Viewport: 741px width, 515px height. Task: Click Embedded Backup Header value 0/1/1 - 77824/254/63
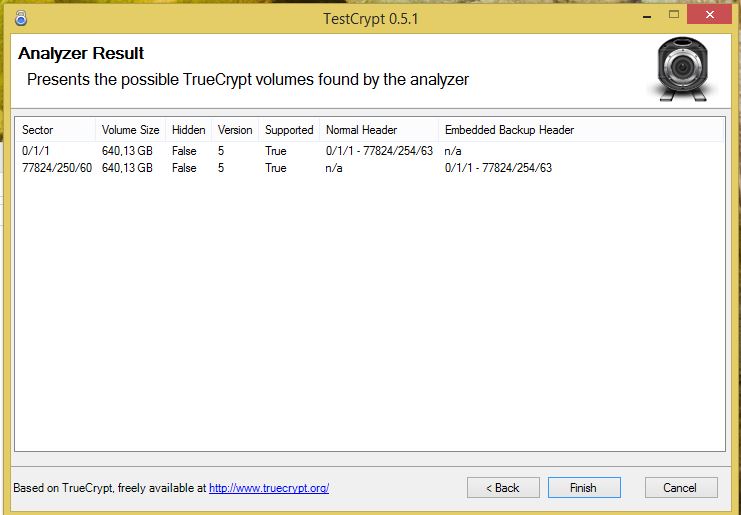click(498, 168)
